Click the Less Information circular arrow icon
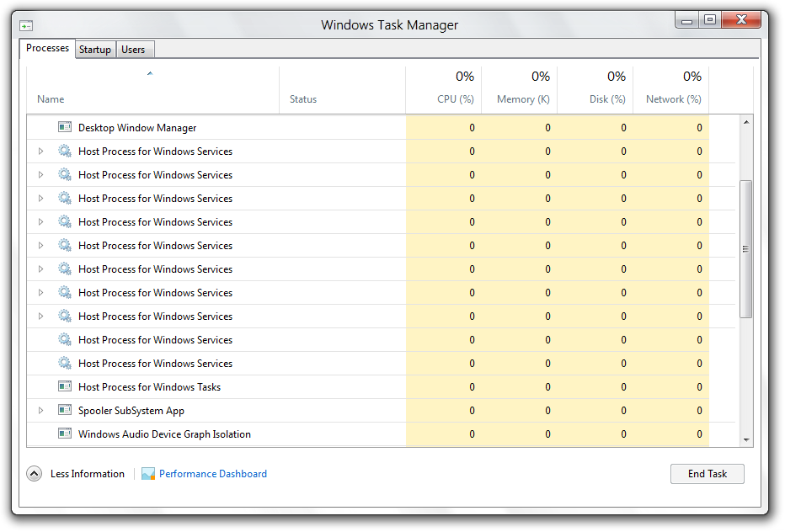The height and width of the screenshot is (532, 785). pos(34,474)
